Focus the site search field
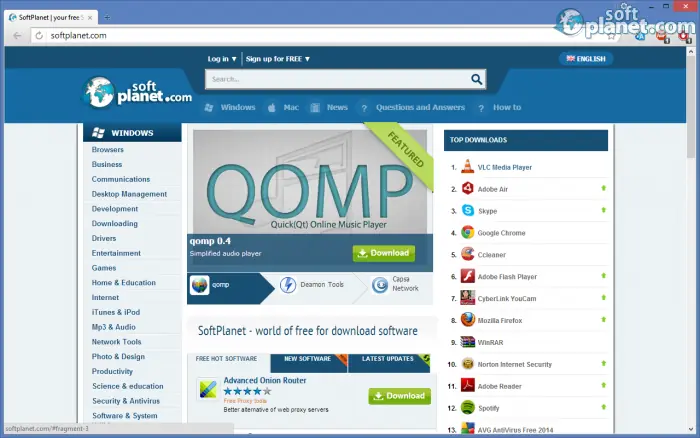700x438 pixels. [x=338, y=79]
